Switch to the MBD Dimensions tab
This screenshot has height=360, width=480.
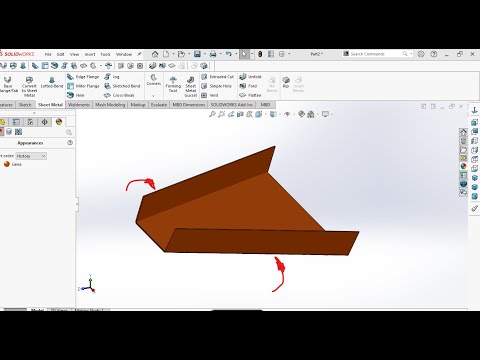189,105
